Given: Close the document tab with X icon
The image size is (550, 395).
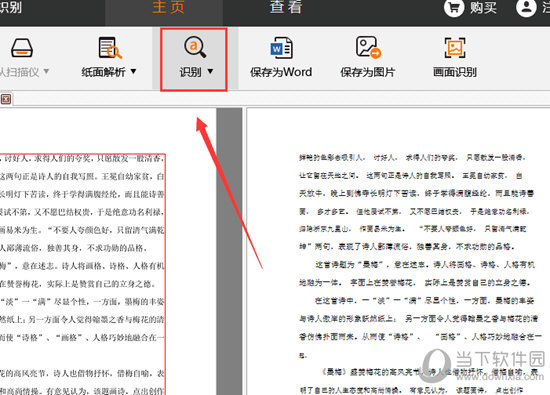Looking at the screenshot, I should pos(6,99).
